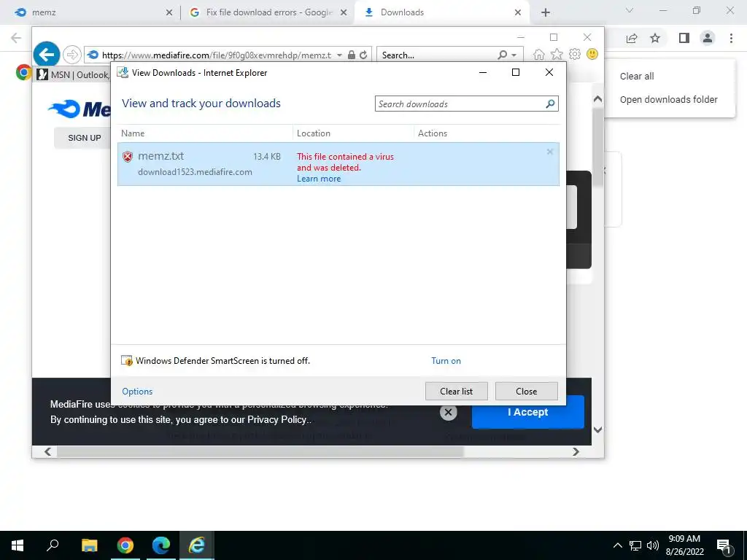Image resolution: width=747 pixels, height=560 pixels.
Task: Select the memz.txt download row
Action: tap(338, 164)
